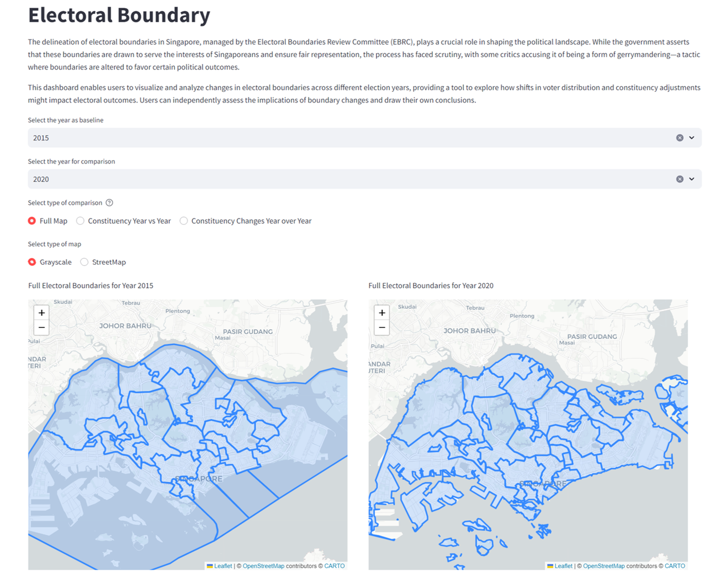Clear the comparison year 2020 selection
The image size is (728, 579).
[680, 179]
